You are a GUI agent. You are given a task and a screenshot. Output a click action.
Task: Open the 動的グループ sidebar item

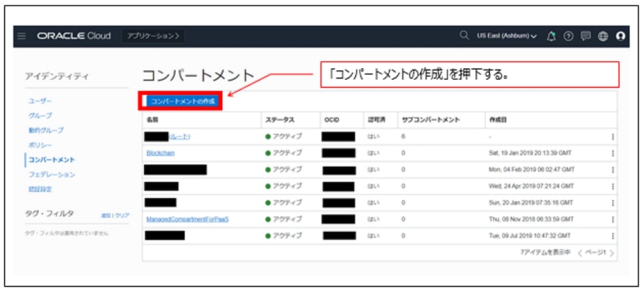point(46,131)
